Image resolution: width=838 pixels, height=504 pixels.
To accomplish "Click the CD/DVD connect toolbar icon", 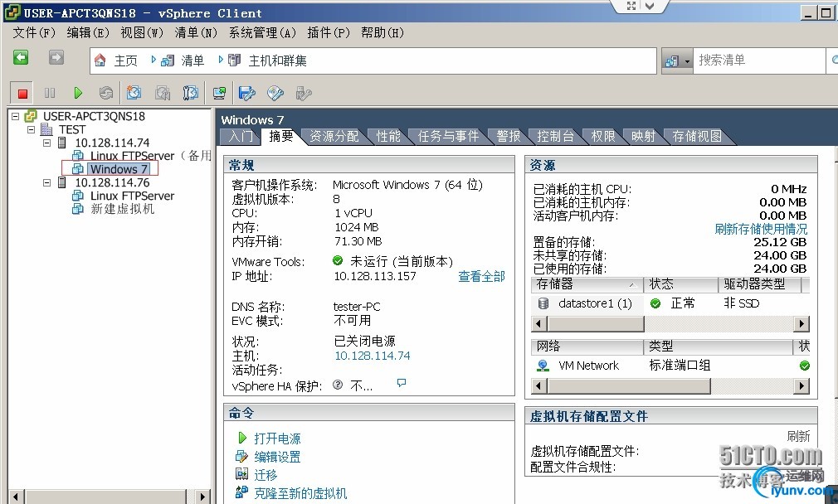I will click(x=275, y=94).
